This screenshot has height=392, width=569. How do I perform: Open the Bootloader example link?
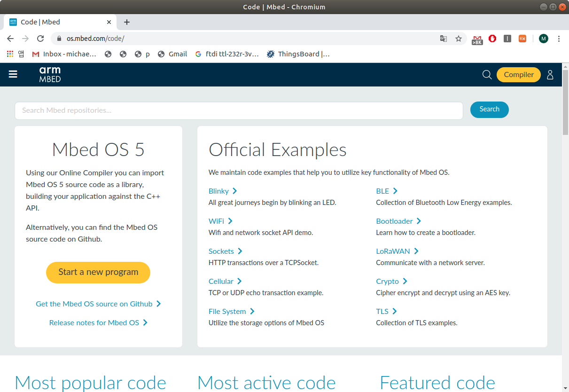398,221
